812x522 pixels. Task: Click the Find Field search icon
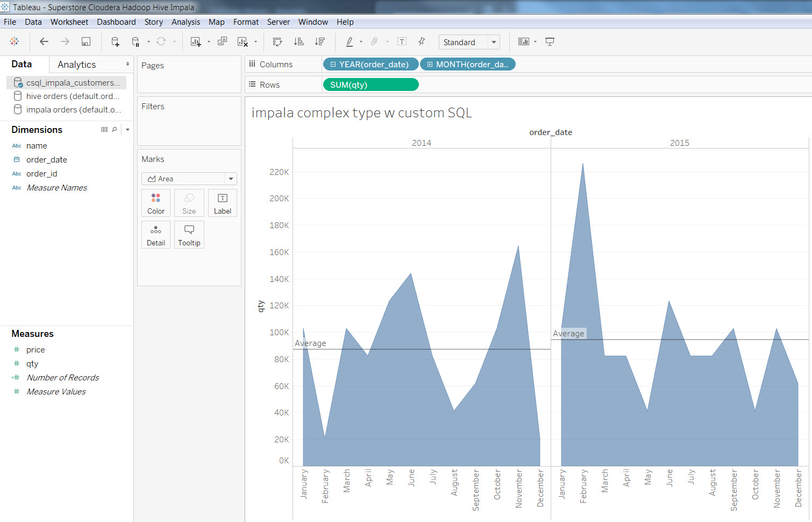(115, 130)
